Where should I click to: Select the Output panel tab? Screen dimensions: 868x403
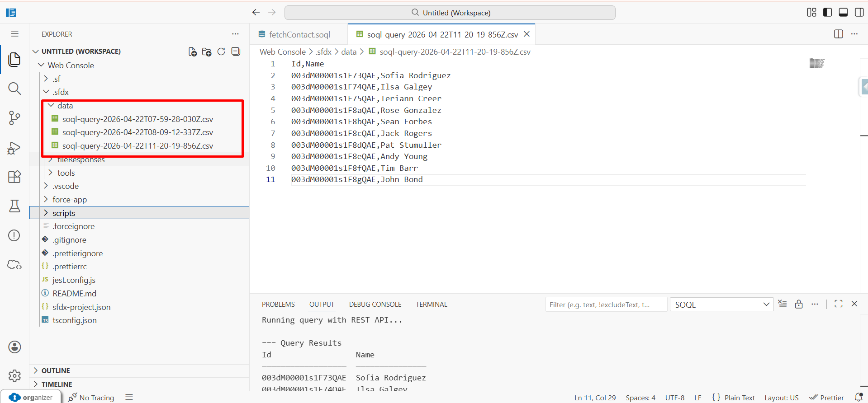(x=322, y=305)
